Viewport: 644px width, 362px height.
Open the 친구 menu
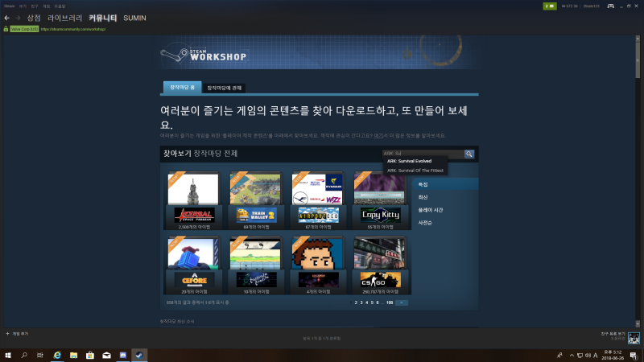tap(35, 6)
